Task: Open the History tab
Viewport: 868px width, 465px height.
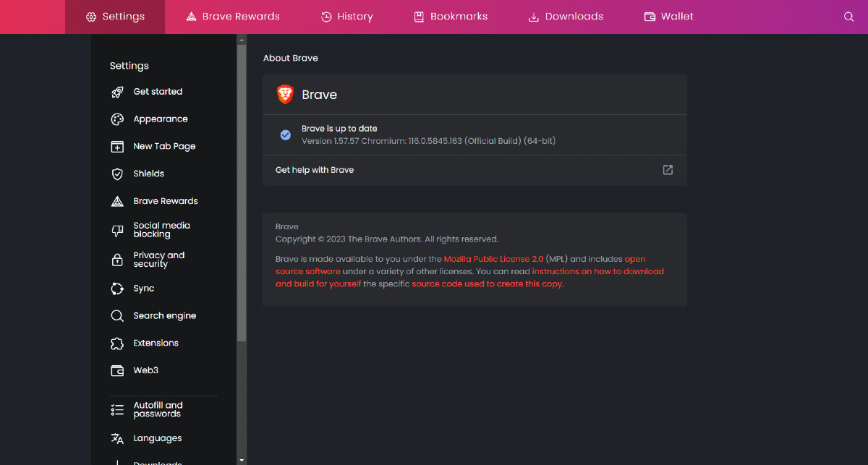Action: coord(346,17)
